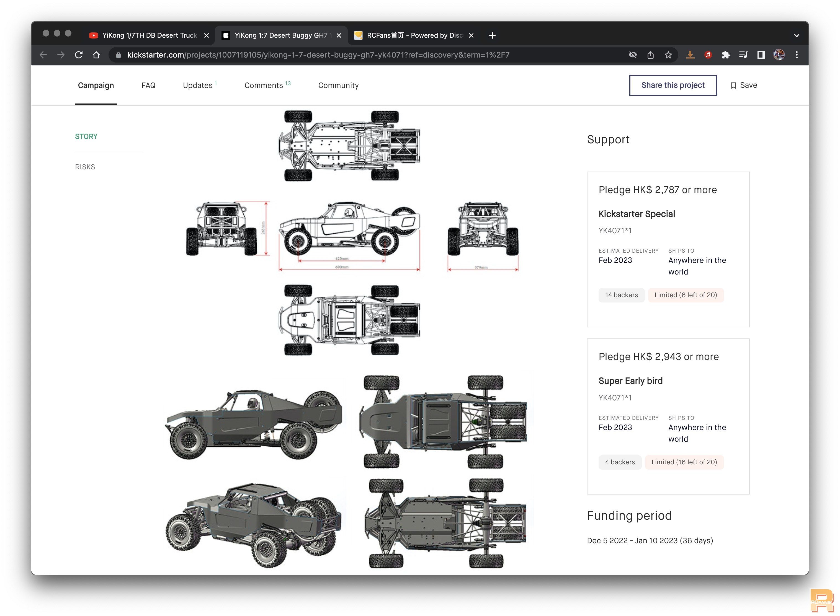
Task: Open the Extensions puzzle piece menu
Action: coord(725,55)
